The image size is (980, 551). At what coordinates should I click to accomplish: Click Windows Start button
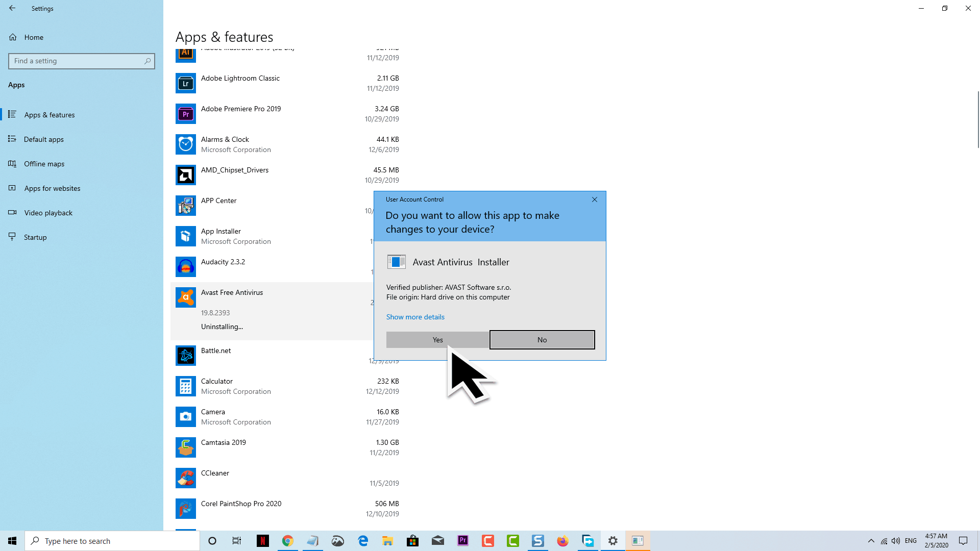pyautogui.click(x=12, y=541)
